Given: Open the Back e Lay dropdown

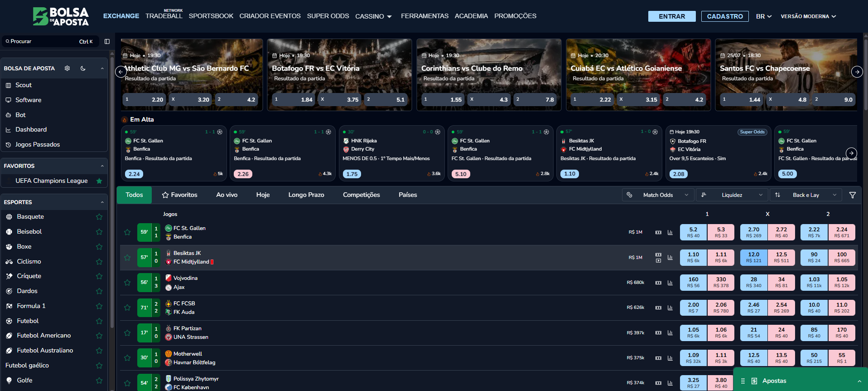Looking at the screenshot, I should click(806, 195).
